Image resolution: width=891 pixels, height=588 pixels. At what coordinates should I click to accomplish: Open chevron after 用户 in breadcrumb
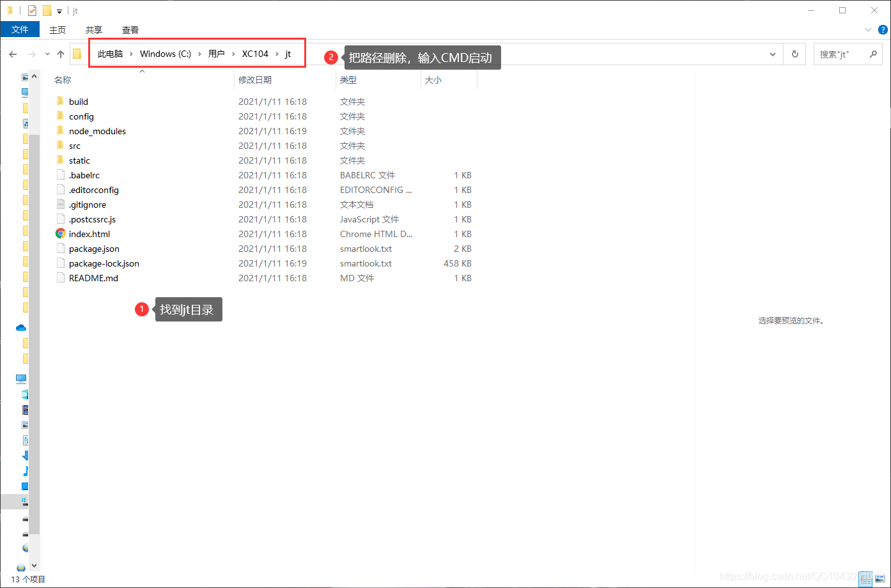[233, 54]
